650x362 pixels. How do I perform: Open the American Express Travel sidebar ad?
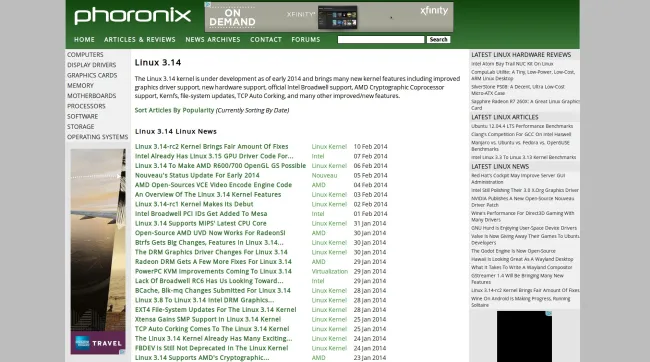(98, 251)
